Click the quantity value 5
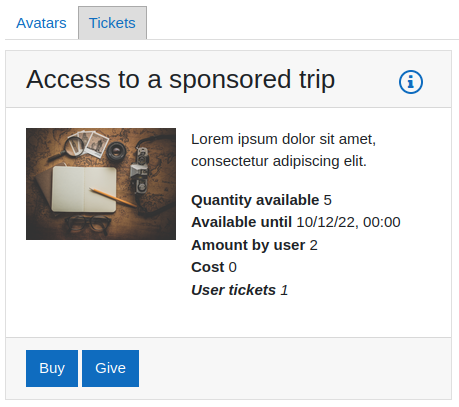The width and height of the screenshot is (459, 407). pyautogui.click(x=328, y=200)
